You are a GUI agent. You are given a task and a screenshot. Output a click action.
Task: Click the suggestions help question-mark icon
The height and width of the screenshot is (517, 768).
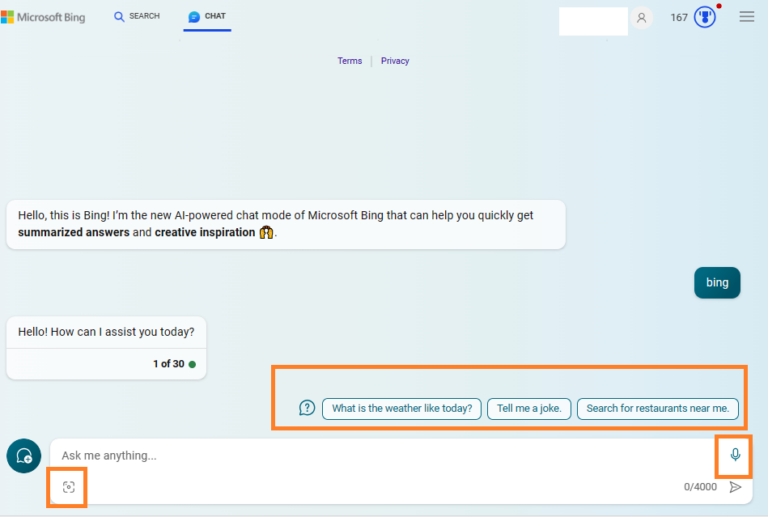click(x=307, y=408)
